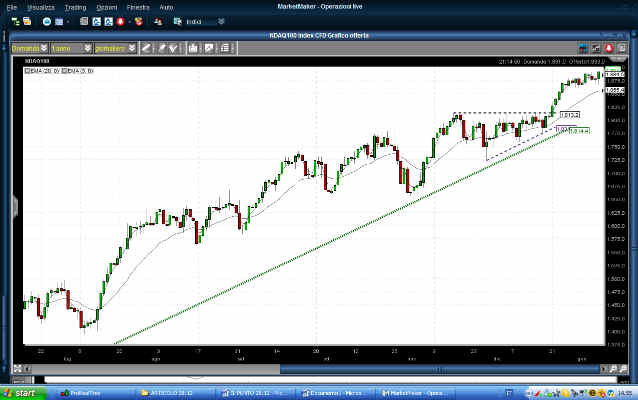Click the red icon in main toolbar
The image size is (638, 400).
pos(120,21)
